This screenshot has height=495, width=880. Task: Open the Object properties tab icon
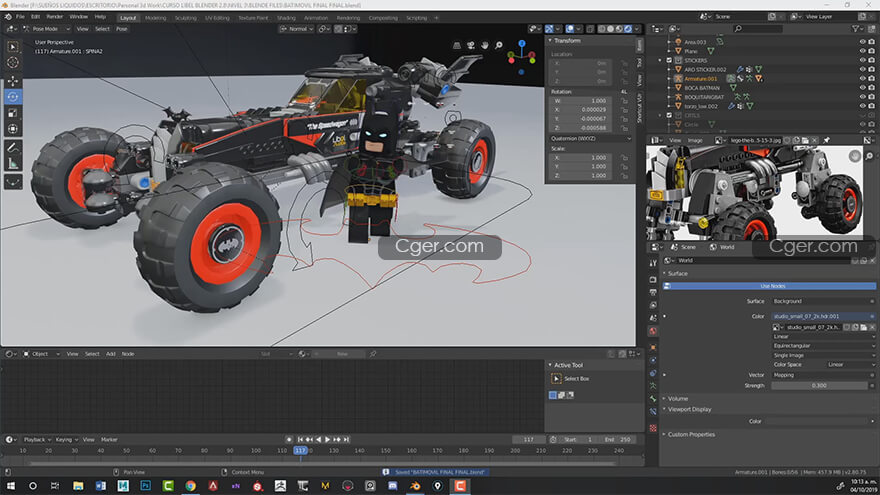653,347
